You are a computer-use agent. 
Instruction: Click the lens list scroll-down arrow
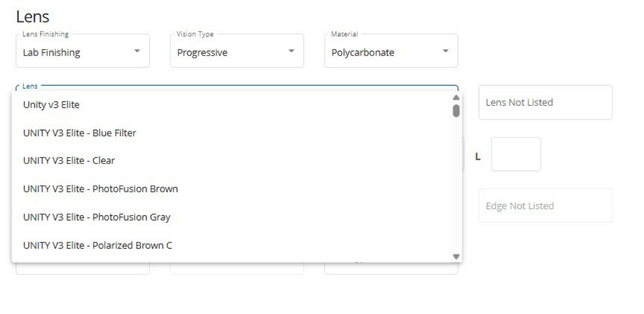coord(456,256)
